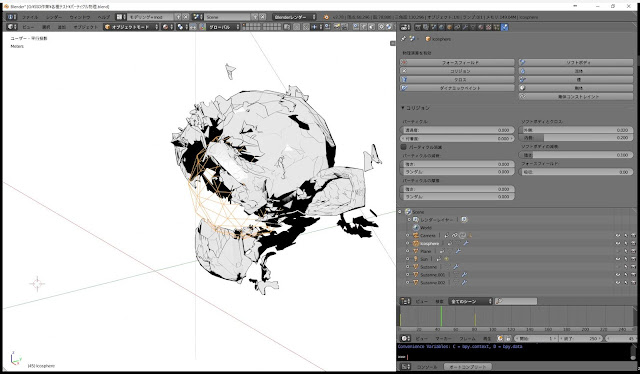Image resolution: width=640 pixels, height=374 pixels.
Task: Open the Particles properties tab icon
Action: click(496, 27)
